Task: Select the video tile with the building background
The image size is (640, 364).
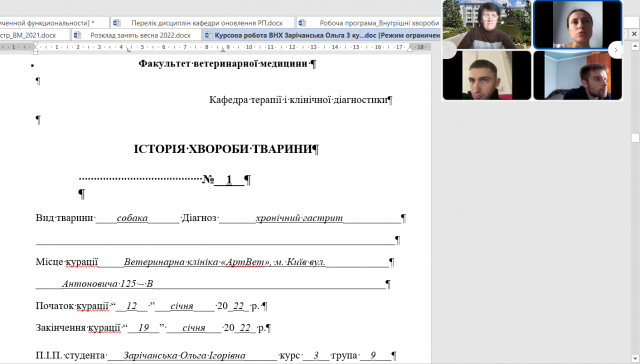Action: (487, 24)
